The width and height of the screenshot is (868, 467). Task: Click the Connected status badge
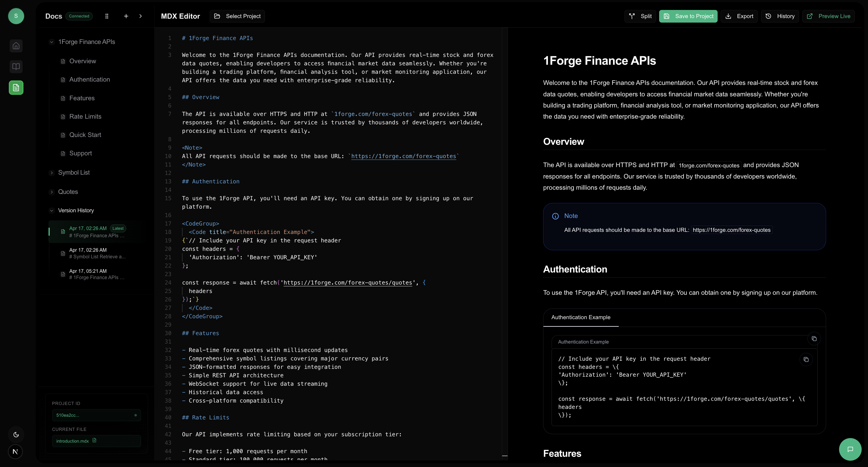coord(79,16)
